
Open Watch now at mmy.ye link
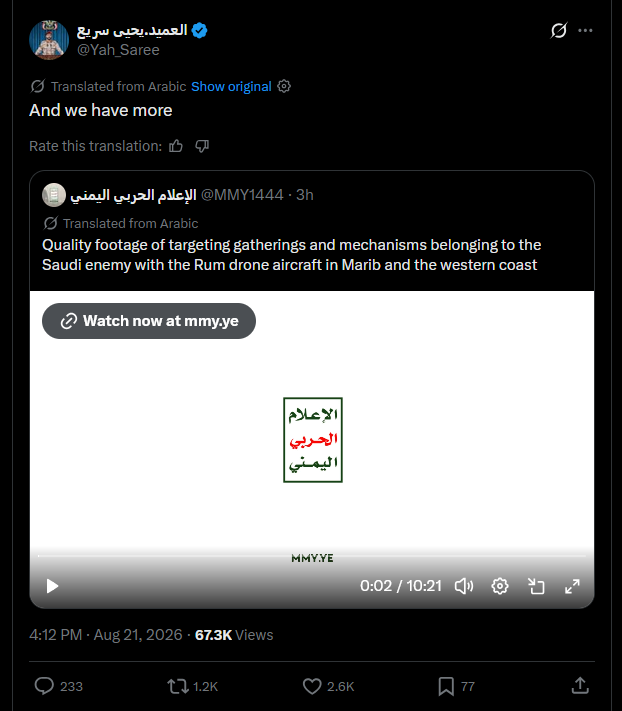pos(149,321)
